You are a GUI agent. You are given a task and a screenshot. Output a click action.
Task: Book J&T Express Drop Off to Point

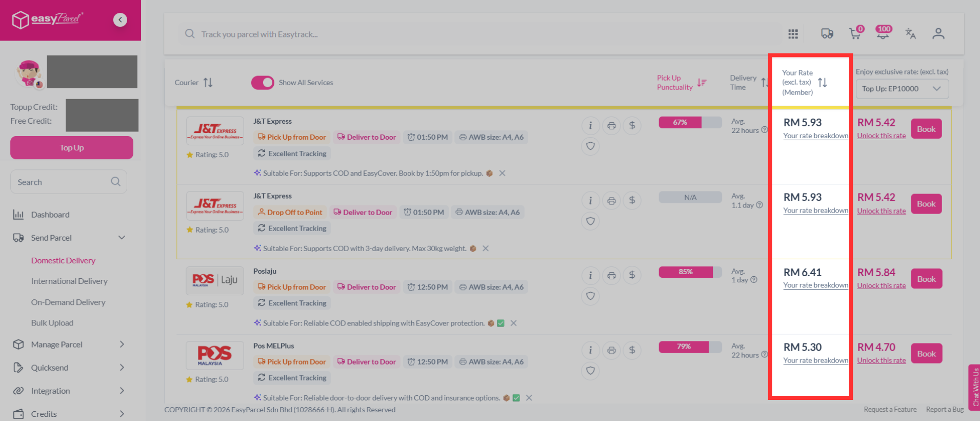(926, 204)
